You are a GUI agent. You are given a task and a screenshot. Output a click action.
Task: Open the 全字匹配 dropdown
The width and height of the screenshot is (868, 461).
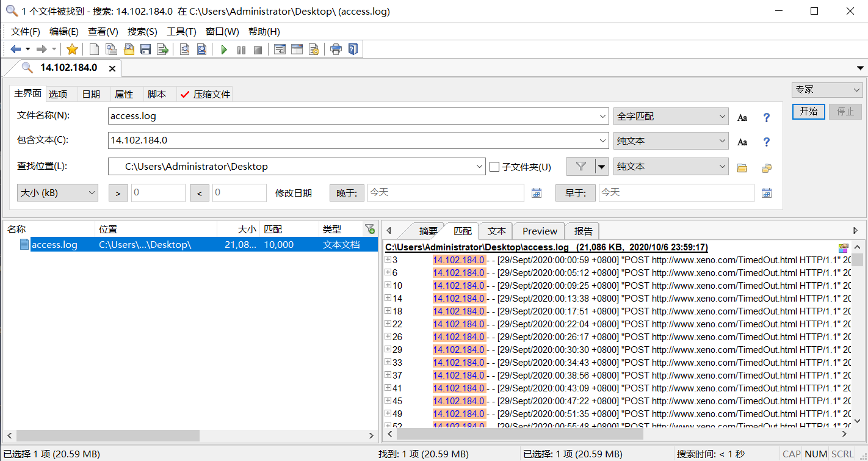coord(670,116)
